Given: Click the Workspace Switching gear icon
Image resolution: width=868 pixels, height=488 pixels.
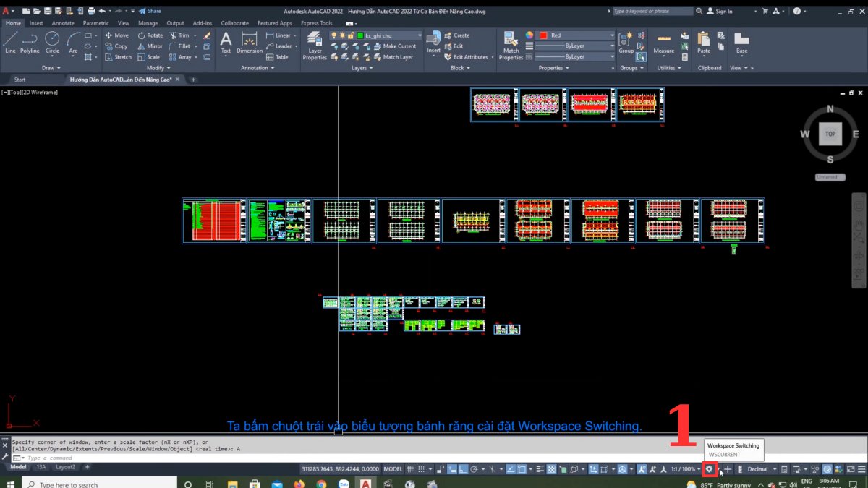Looking at the screenshot, I should [709, 468].
